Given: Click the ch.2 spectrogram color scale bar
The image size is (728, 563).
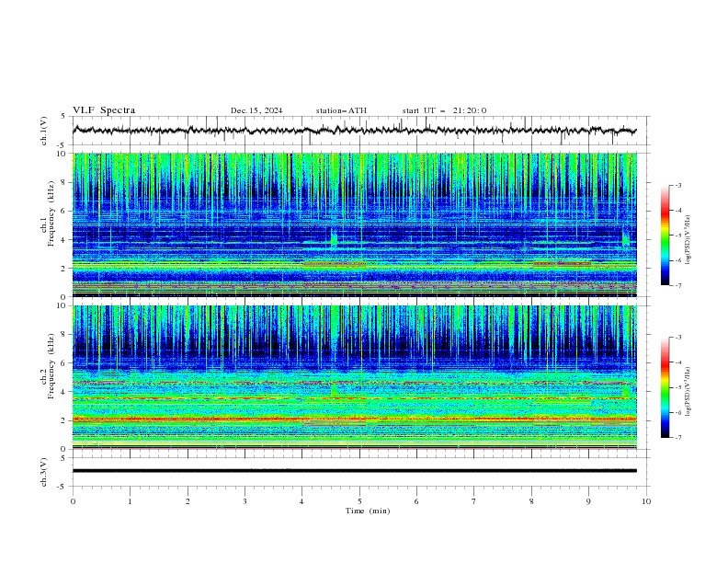Looking at the screenshot, I should [x=665, y=387].
